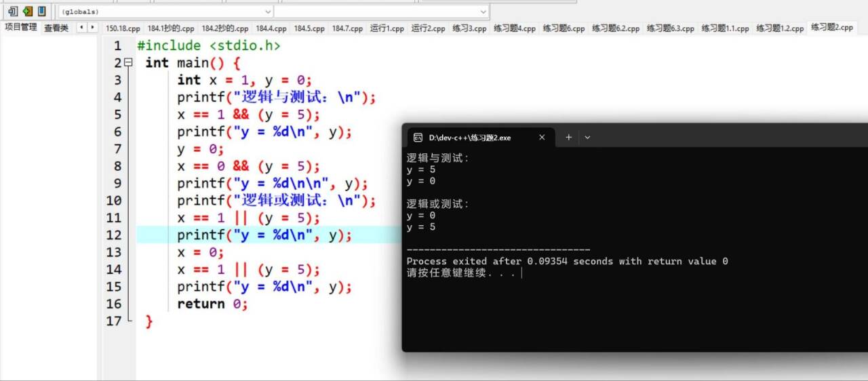
Task: Open the empty function dropdown beside globals
Action: click(381, 12)
